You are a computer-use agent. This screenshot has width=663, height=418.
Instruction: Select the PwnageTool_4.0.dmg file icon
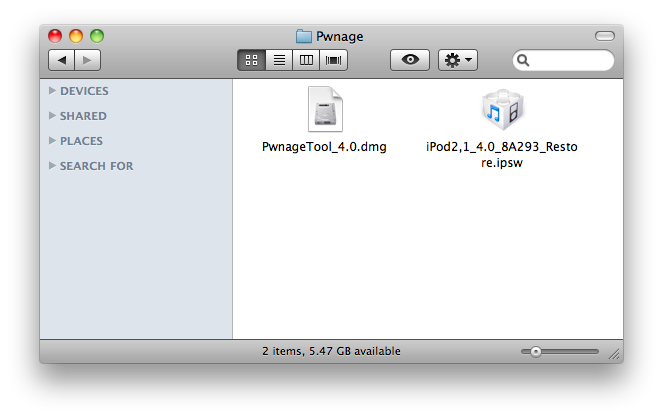324,110
